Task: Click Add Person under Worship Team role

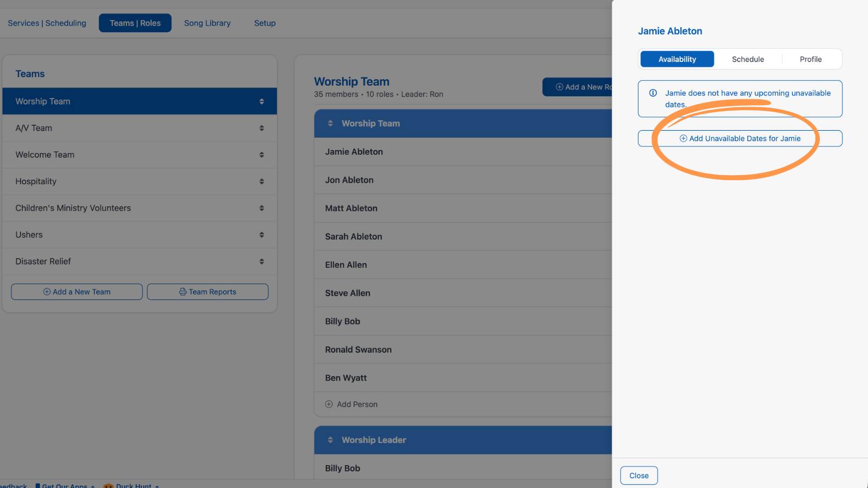Action: (x=352, y=404)
